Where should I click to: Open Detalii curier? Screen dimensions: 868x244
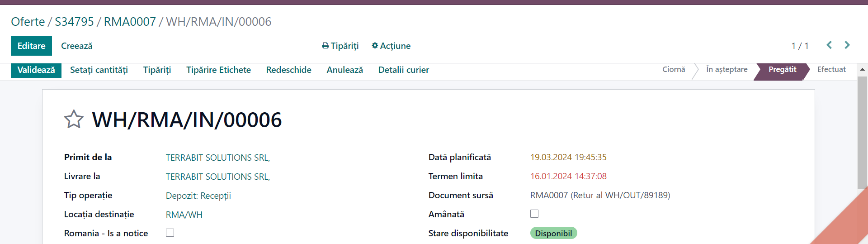tap(404, 70)
